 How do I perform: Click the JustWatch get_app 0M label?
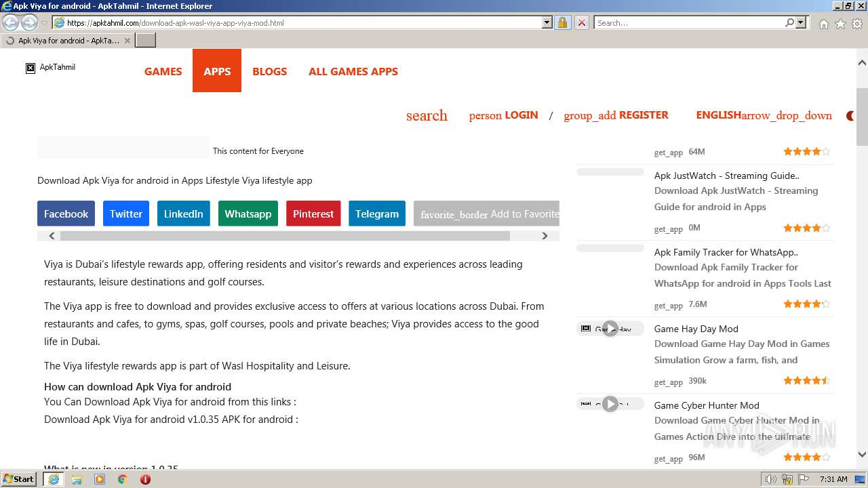[x=677, y=228]
